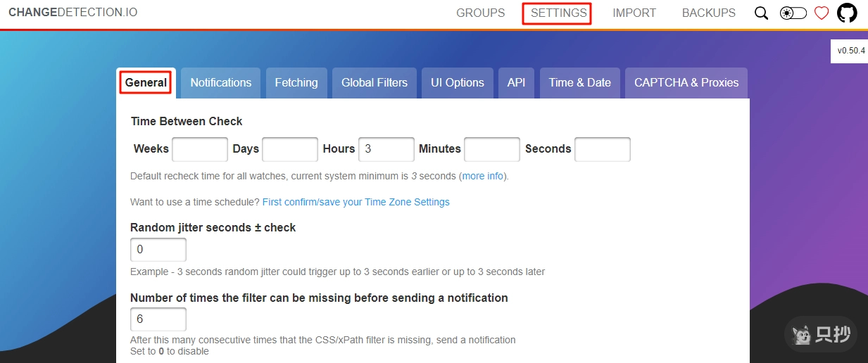Switch to the Fetching tab
The image size is (868, 363).
coord(296,82)
